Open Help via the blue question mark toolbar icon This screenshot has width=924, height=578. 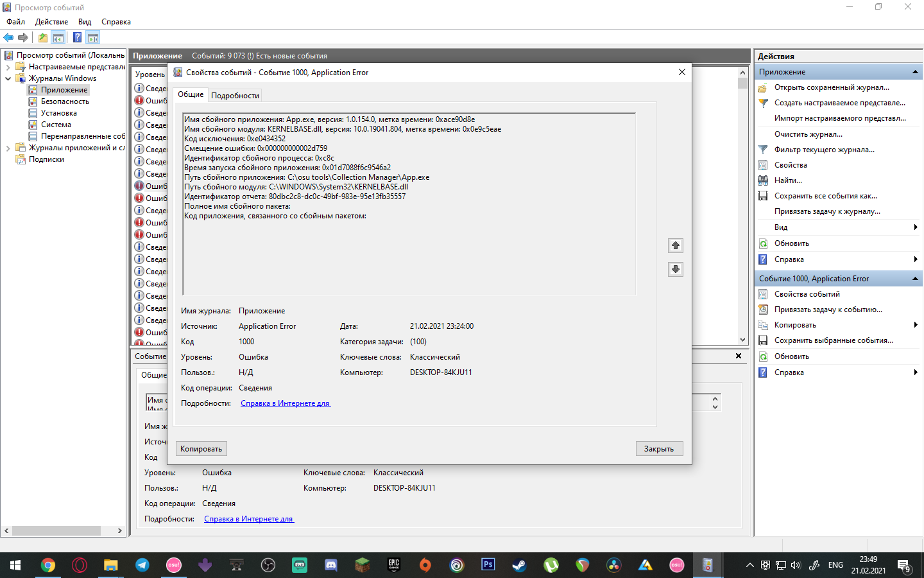[77, 37]
